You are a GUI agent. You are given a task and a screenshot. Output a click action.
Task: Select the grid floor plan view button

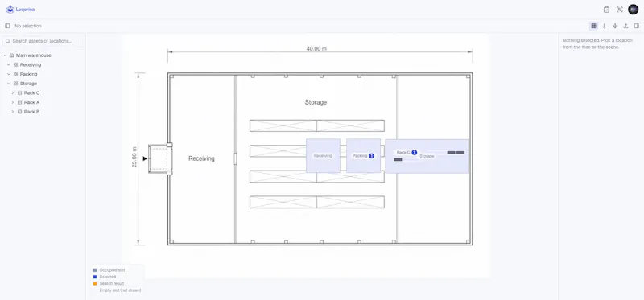coord(593,26)
